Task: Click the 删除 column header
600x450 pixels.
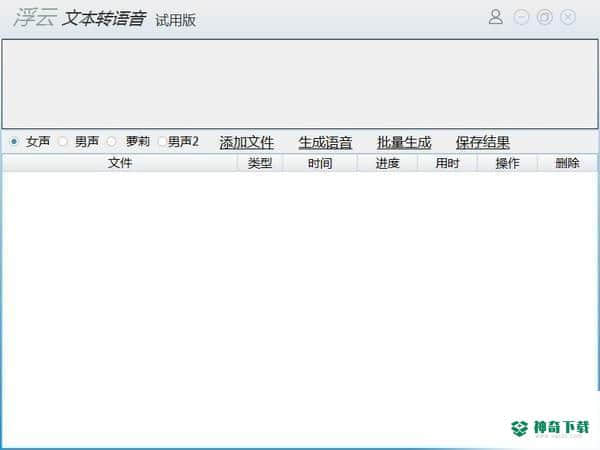Action: click(x=567, y=163)
